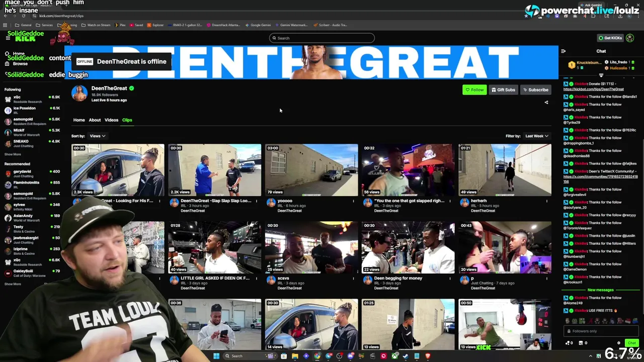Switch to the About tab
The image size is (644, 362).
(x=95, y=120)
